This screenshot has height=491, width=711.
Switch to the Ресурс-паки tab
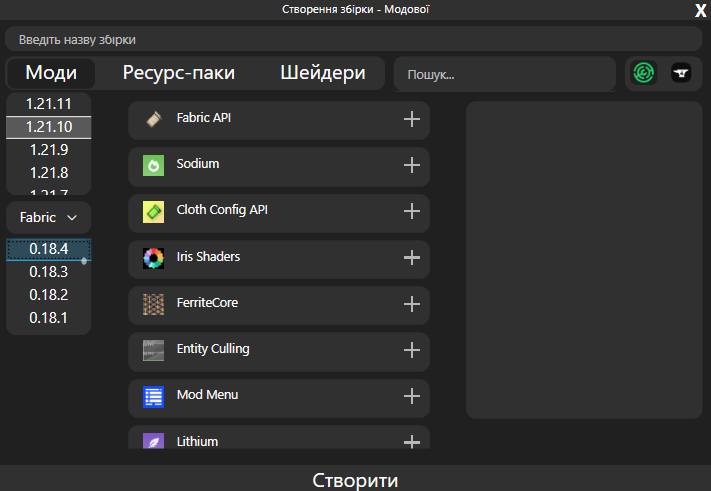tap(179, 73)
